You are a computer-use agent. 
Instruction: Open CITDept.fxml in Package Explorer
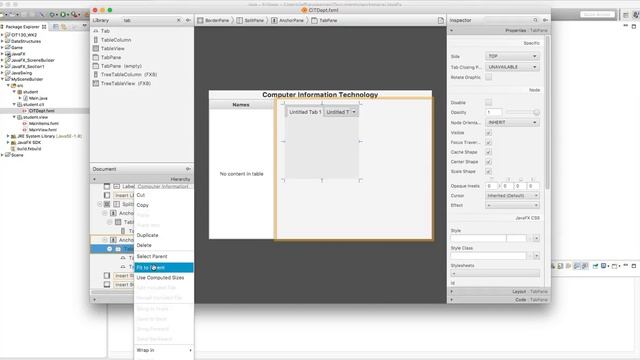[41, 111]
